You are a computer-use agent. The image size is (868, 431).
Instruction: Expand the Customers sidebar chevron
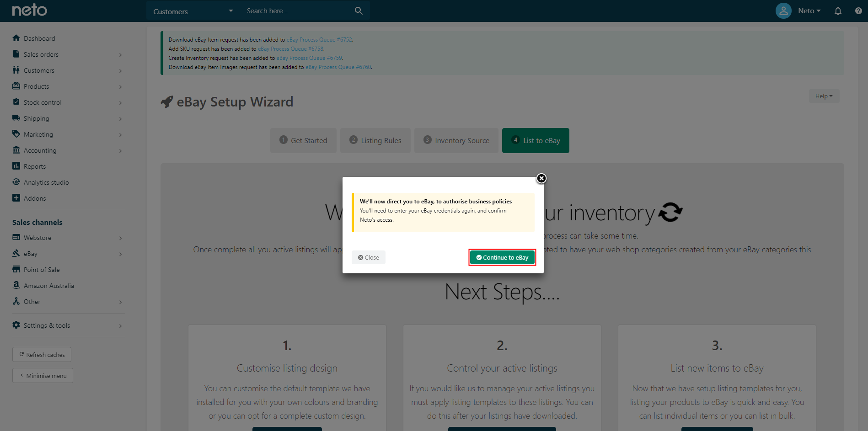pos(120,71)
